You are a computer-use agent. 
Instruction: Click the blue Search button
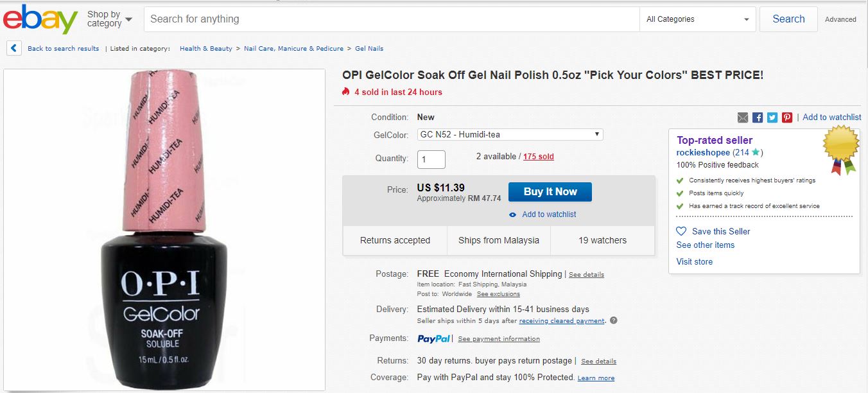pyautogui.click(x=788, y=19)
